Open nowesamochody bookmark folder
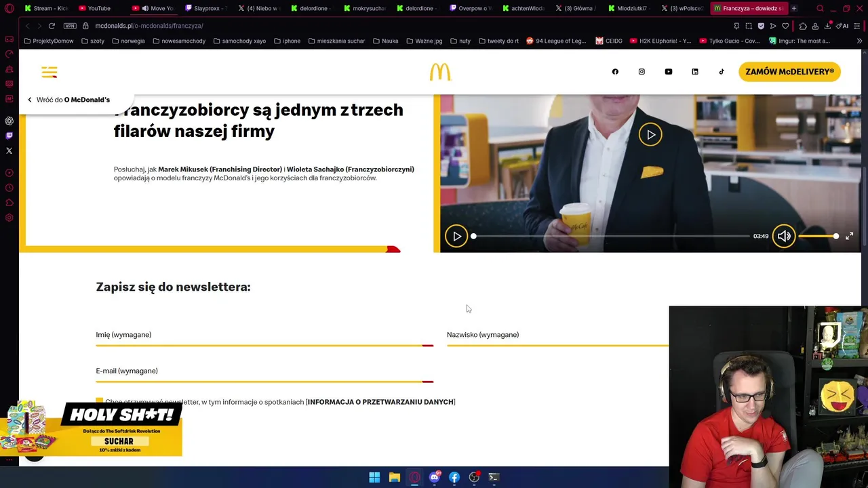The image size is (868, 488). [x=179, y=41]
